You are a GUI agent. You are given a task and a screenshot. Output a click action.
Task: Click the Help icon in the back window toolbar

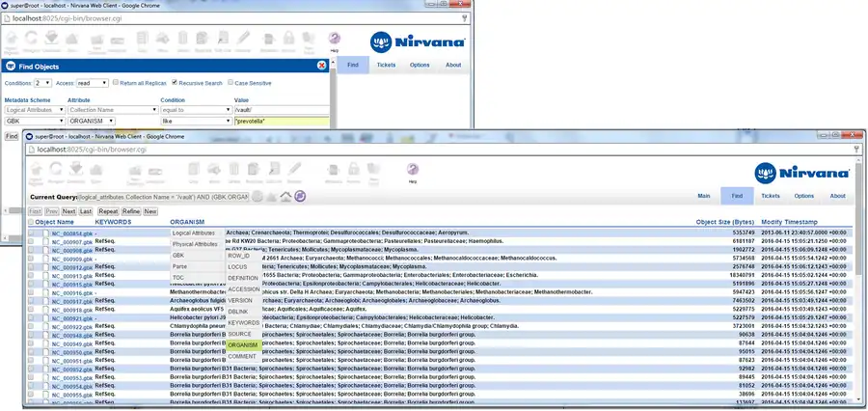[x=335, y=40]
